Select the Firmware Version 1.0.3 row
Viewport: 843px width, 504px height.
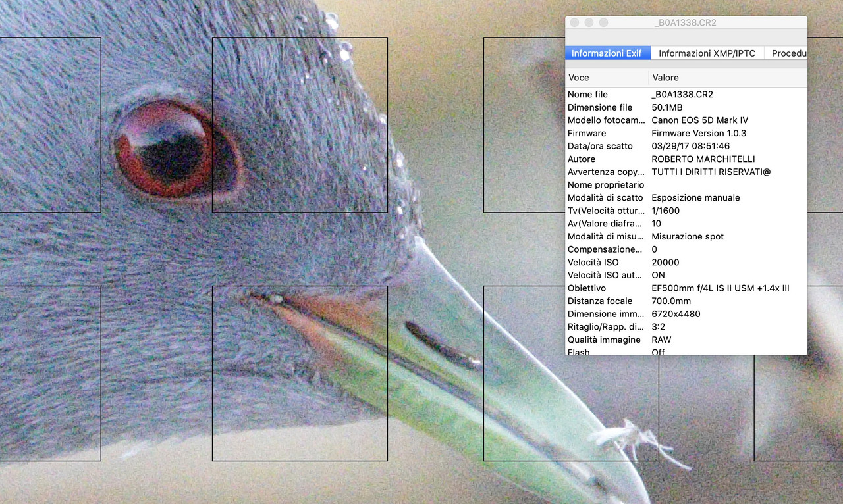[x=686, y=133]
